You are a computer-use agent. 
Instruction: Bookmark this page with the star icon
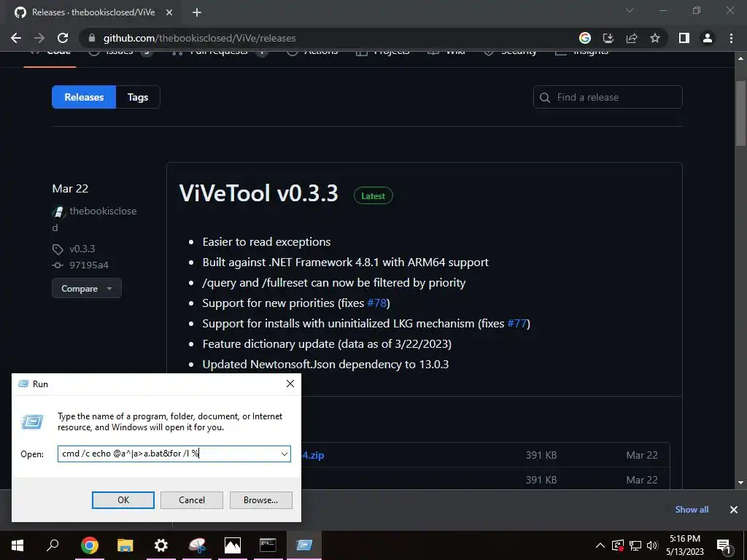pyautogui.click(x=655, y=38)
